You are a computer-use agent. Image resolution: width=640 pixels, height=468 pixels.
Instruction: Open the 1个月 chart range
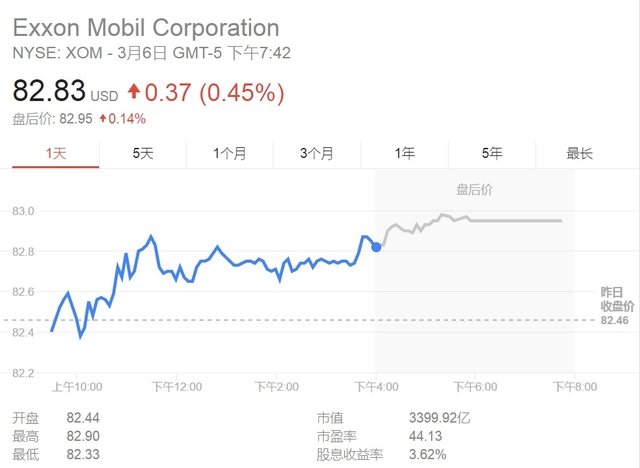coord(230,153)
